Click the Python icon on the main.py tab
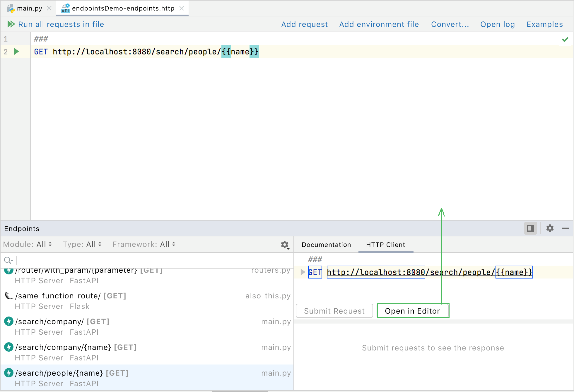Viewport: 574px width, 392px height. 11,8
